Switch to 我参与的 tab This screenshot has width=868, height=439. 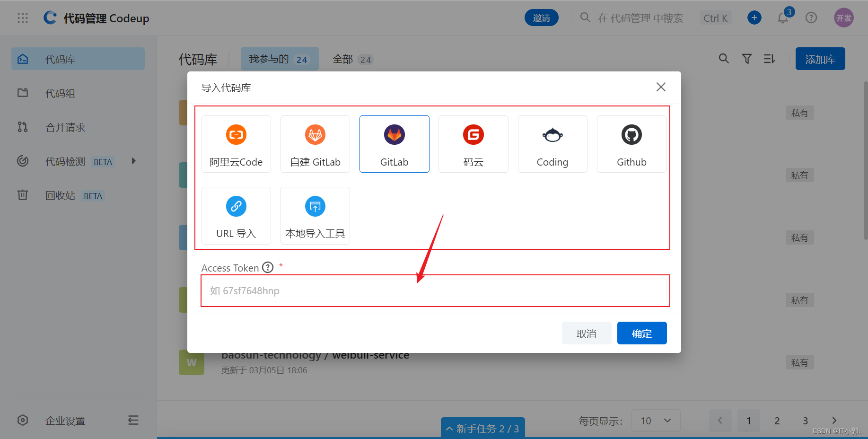[x=279, y=59]
